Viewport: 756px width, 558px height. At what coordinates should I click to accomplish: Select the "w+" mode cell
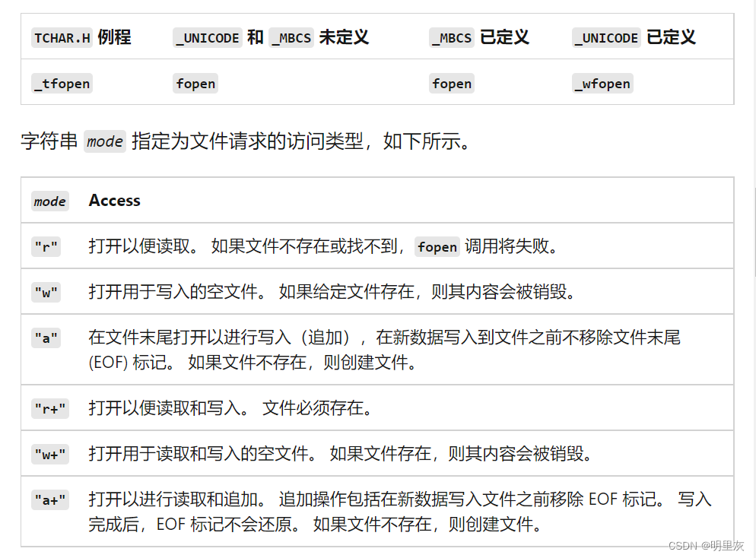[x=50, y=454]
